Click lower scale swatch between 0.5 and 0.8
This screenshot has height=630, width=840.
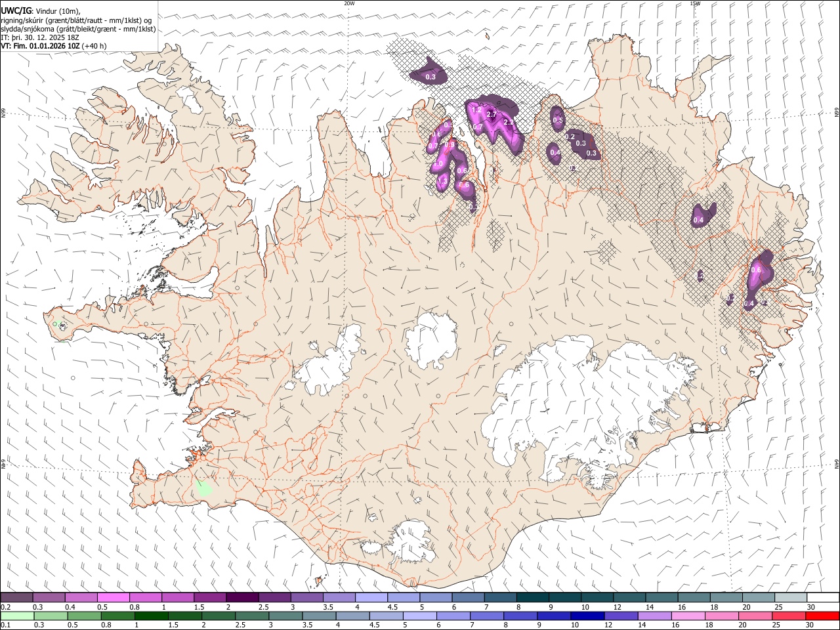83,616
